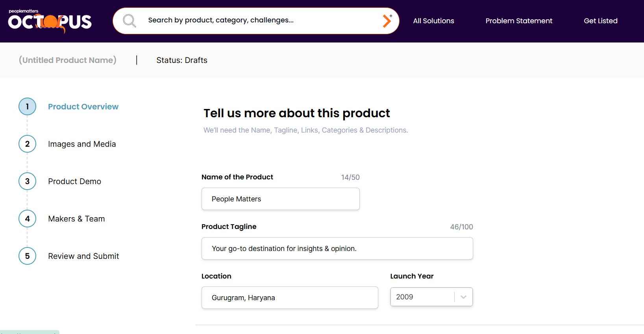Go to the Product Demo step
Image resolution: width=644 pixels, height=334 pixels.
[74, 181]
